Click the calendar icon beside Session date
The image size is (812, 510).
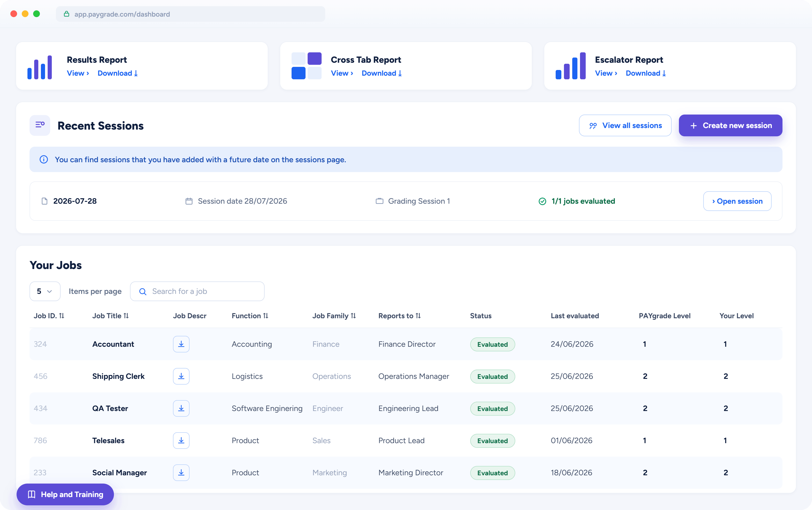(189, 201)
